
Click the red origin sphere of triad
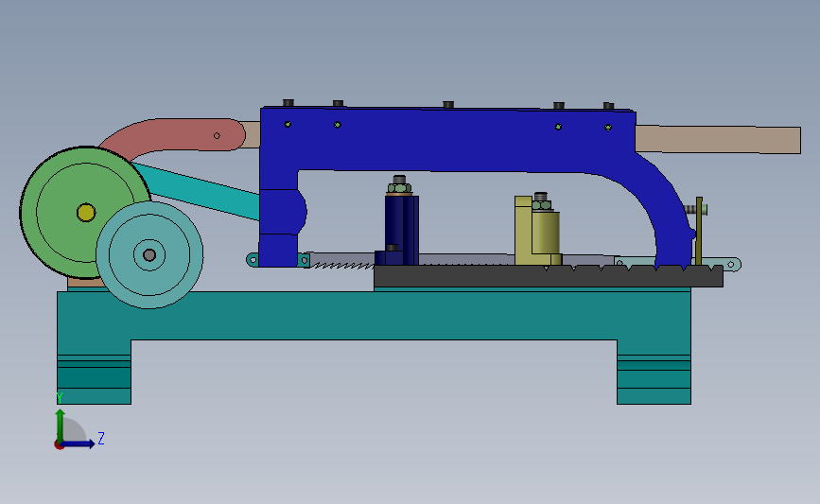(59, 445)
